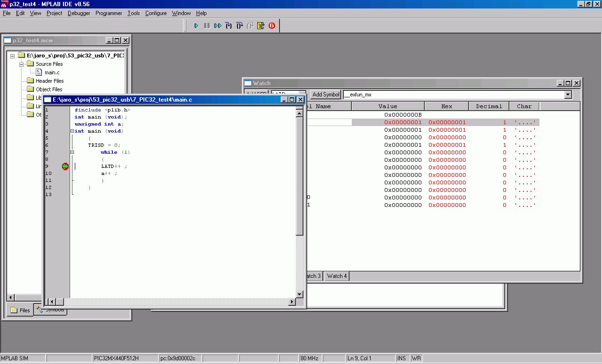Click the 80 MHz status bar entry
Image resolution: width=602 pixels, height=364 pixels.
(310, 358)
